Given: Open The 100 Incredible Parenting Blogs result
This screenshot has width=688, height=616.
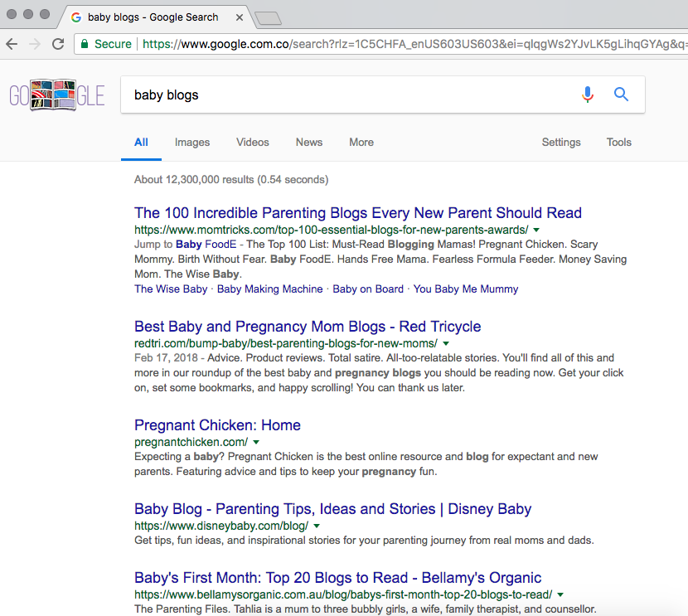Looking at the screenshot, I should pos(358,213).
